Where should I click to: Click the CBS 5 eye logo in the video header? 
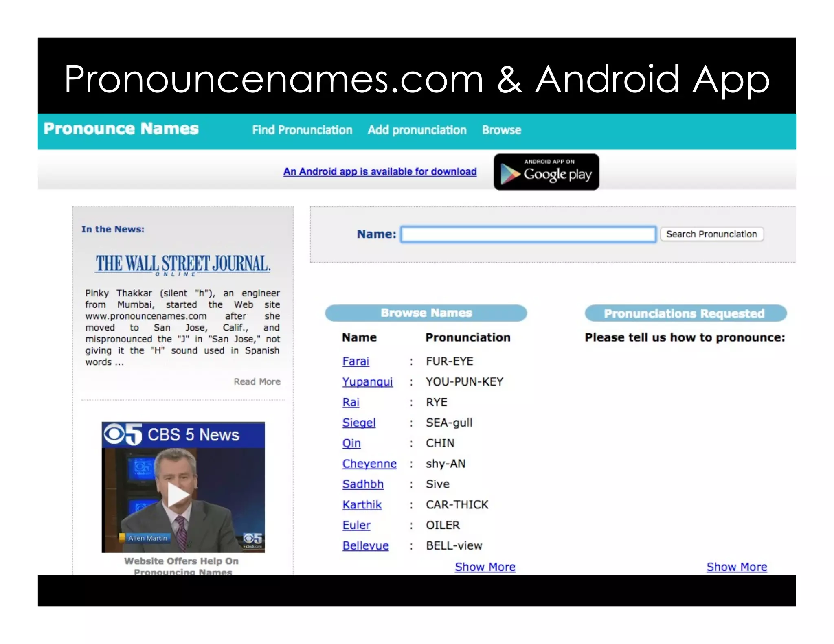pyautogui.click(x=123, y=434)
